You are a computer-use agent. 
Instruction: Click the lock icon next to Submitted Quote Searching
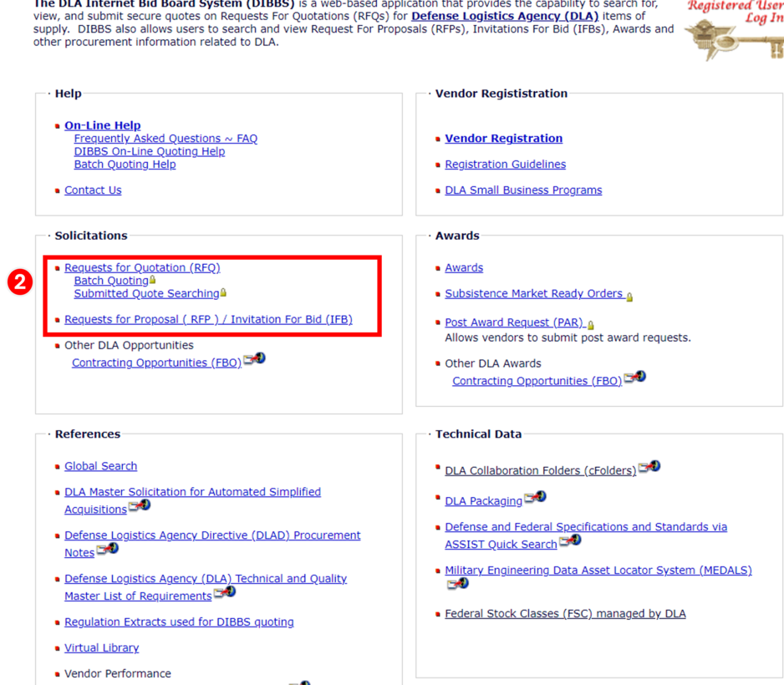point(223,293)
